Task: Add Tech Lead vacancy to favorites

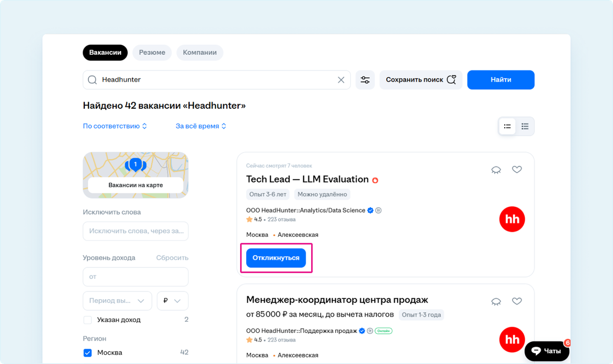Action: pos(517,169)
